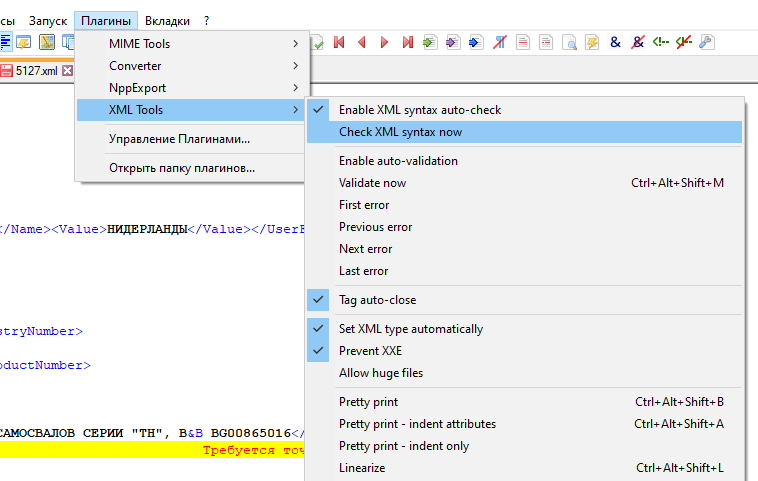Open the Плагины menu

tap(106, 21)
